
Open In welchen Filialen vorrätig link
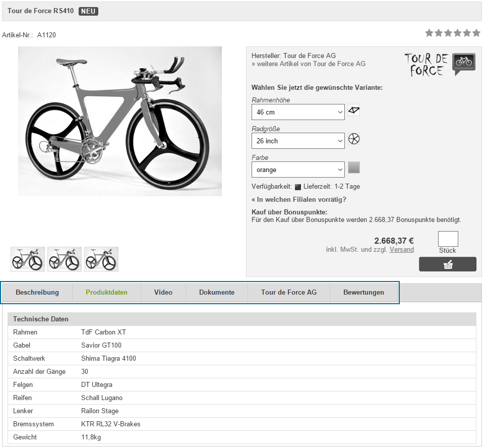(x=299, y=199)
